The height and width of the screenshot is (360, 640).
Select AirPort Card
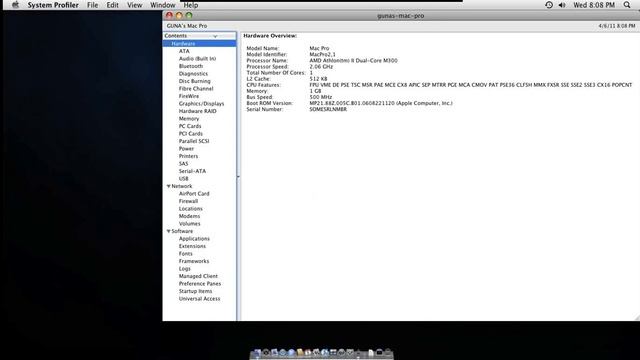click(194, 193)
